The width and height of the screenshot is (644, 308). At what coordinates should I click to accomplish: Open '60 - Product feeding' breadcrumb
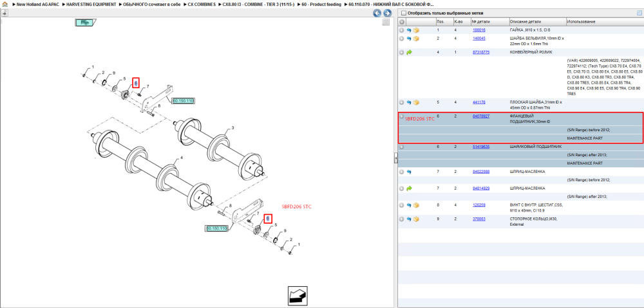[321, 4]
